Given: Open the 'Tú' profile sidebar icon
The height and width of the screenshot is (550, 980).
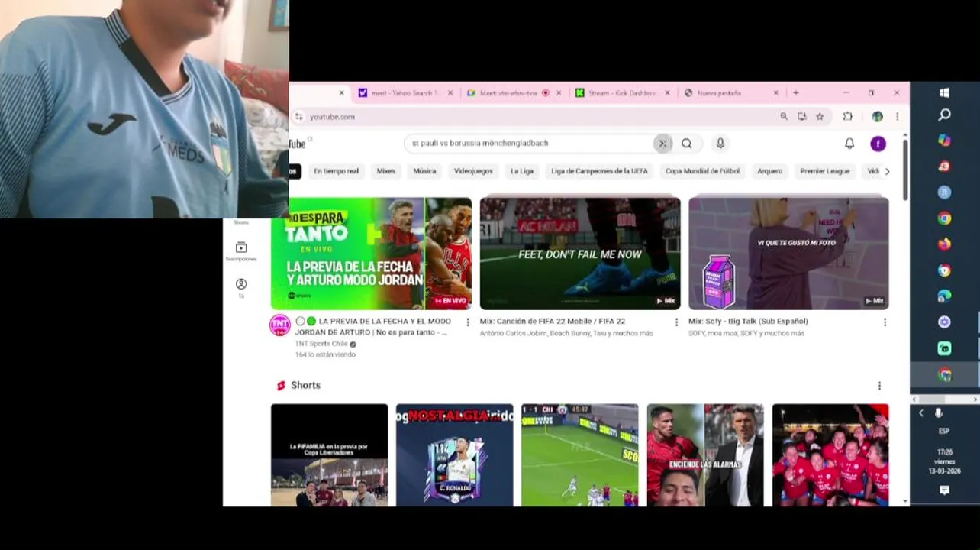Looking at the screenshot, I should [x=241, y=288].
